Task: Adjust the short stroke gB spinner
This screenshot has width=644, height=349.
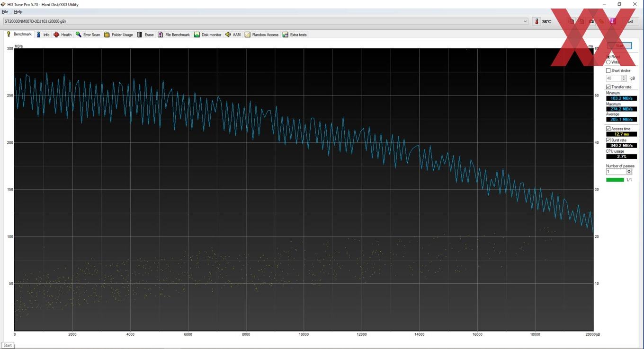Action: coord(624,78)
